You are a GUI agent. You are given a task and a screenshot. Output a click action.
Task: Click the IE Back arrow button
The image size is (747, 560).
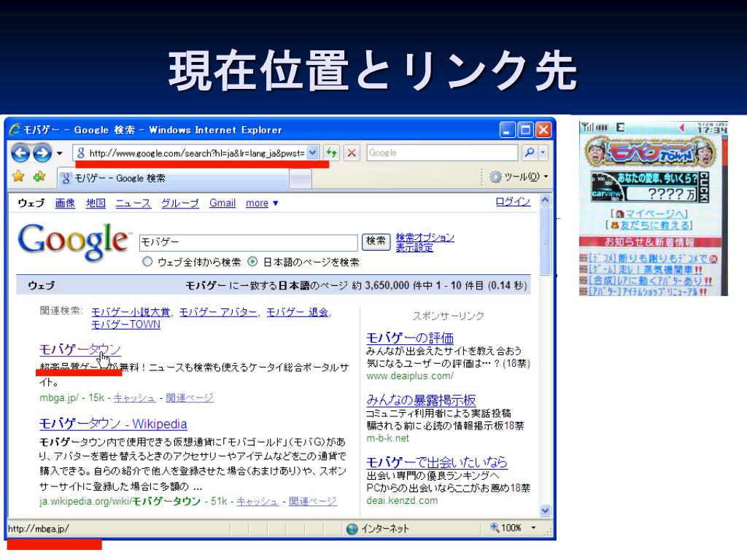(x=20, y=153)
